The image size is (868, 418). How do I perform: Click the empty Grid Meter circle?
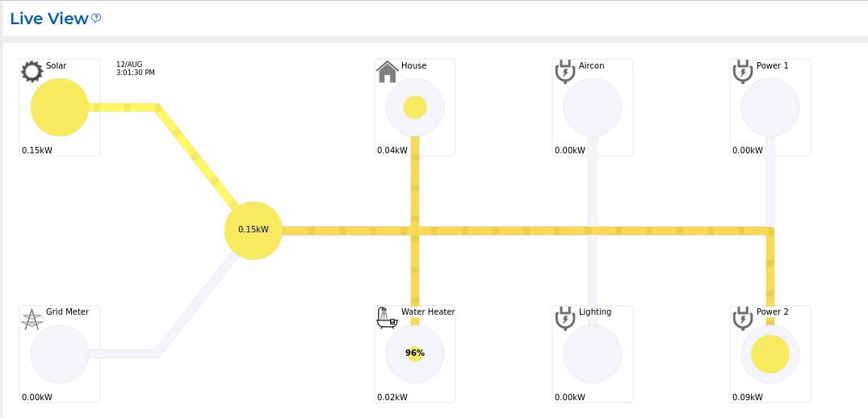(60, 353)
